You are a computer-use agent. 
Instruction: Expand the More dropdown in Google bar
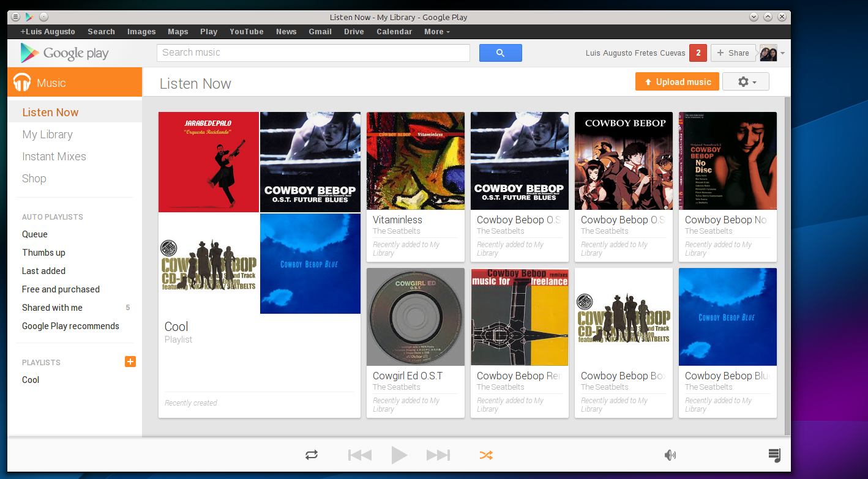[437, 32]
